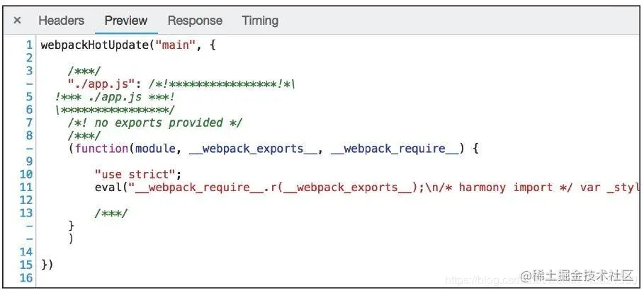Click line number 11 in gutter
Screen dimensions: 644x293
pos(26,187)
